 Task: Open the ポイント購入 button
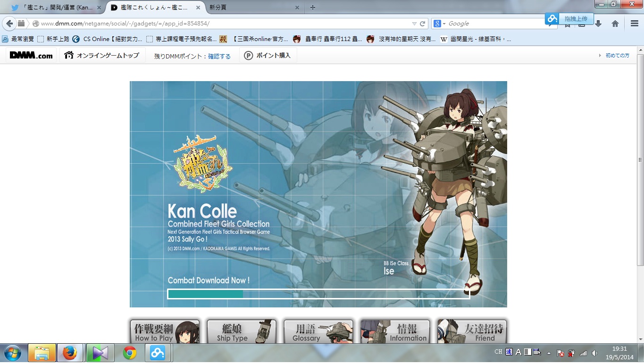268,55
